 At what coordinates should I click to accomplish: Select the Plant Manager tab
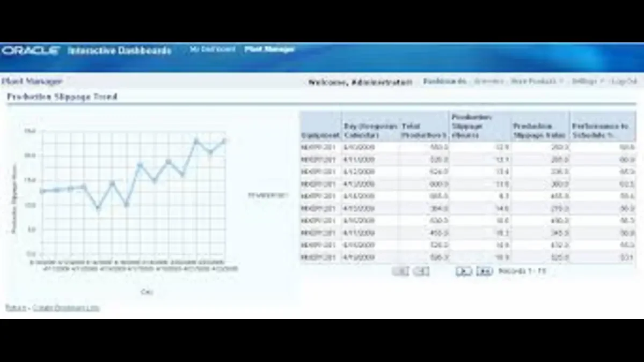pyautogui.click(x=270, y=49)
